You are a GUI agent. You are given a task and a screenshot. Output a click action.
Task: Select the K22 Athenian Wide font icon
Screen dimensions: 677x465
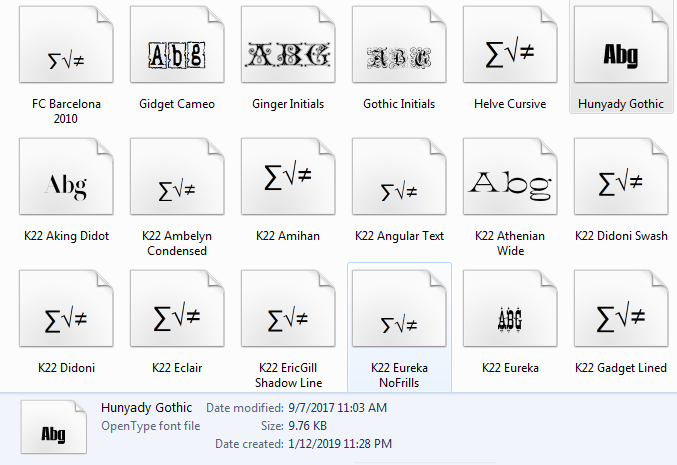tap(510, 177)
